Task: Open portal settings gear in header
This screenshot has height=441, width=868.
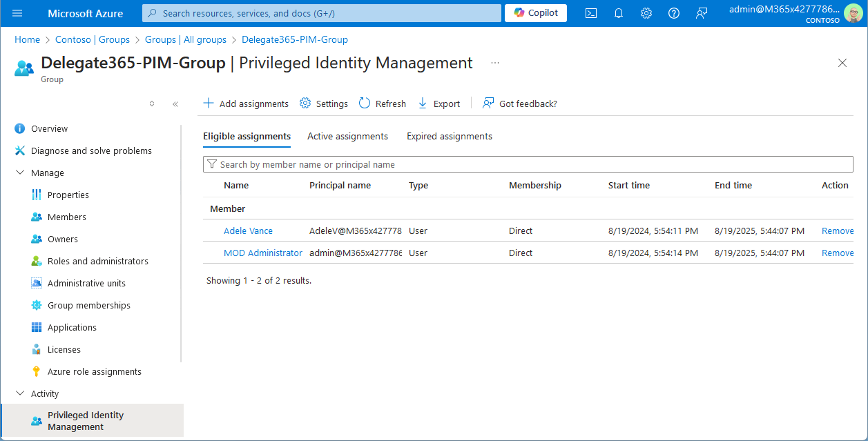Action: click(646, 13)
